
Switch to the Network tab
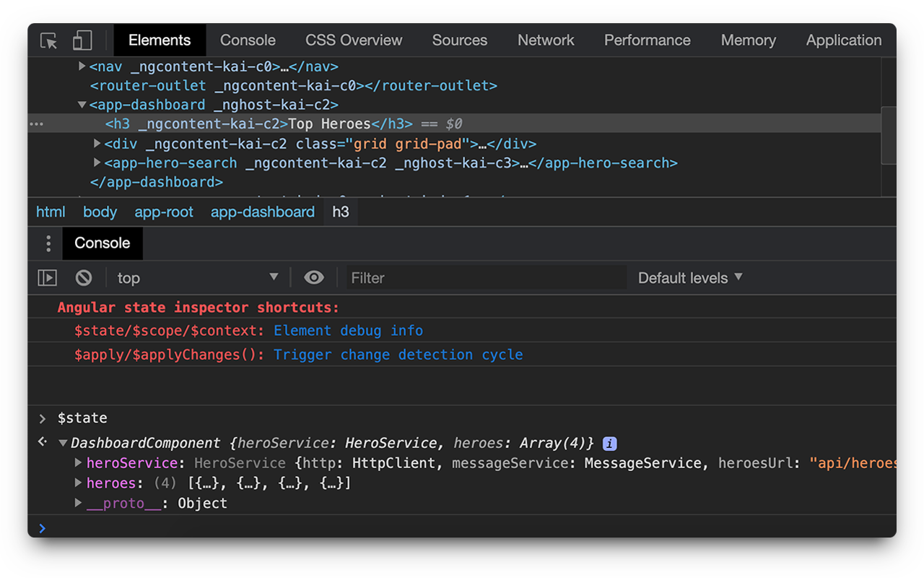[546, 40]
